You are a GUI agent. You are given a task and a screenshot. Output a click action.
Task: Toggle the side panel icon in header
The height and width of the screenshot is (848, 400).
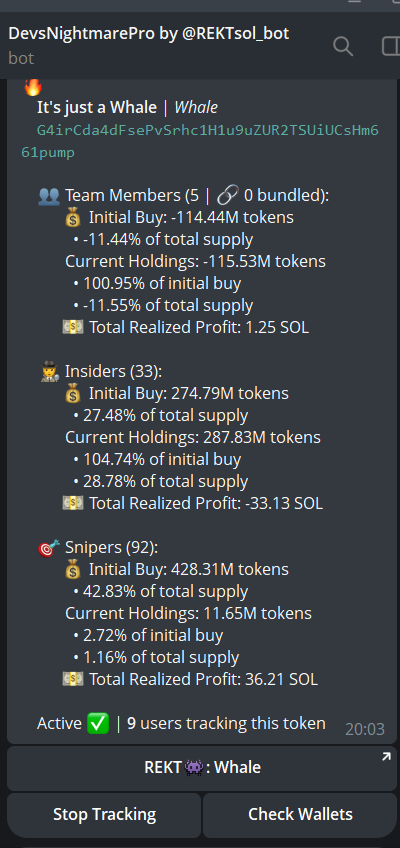pyautogui.click(x=391, y=47)
